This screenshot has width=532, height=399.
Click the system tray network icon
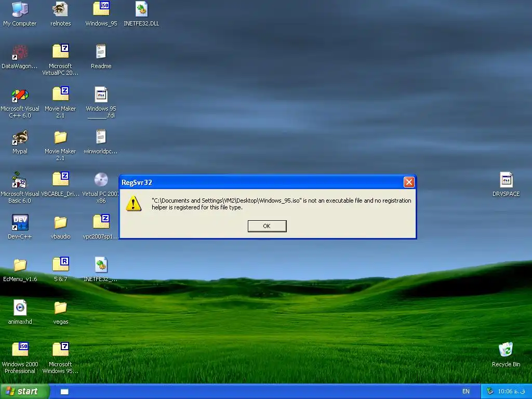(x=489, y=391)
